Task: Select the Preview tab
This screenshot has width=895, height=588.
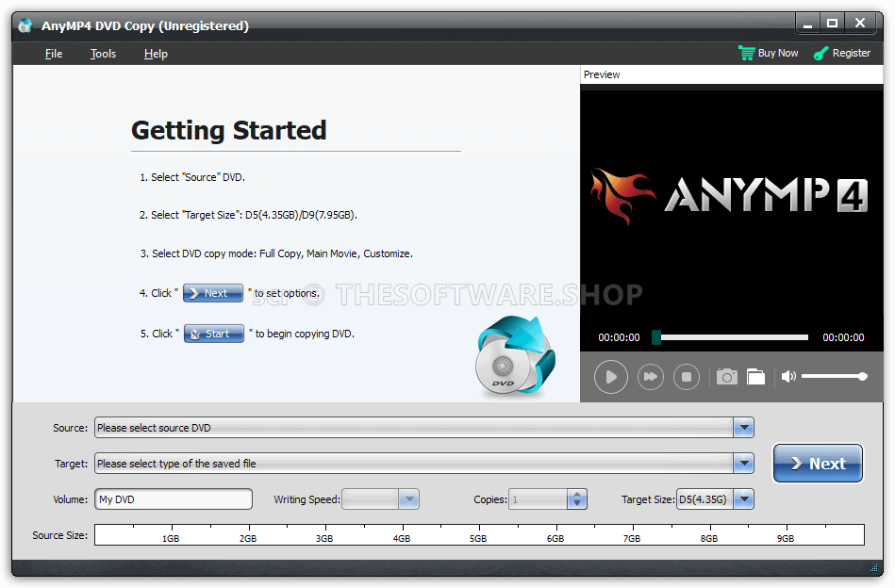Action: tap(601, 73)
